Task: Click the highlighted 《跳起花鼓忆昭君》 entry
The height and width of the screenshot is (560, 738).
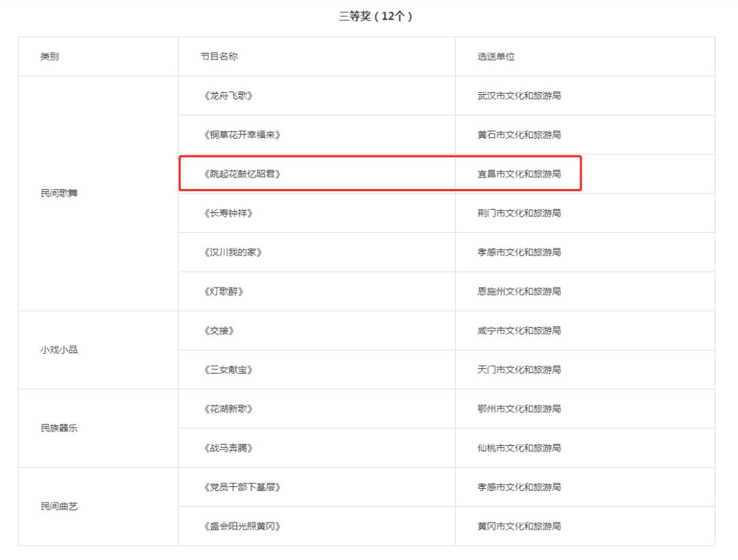Action: pos(243,174)
